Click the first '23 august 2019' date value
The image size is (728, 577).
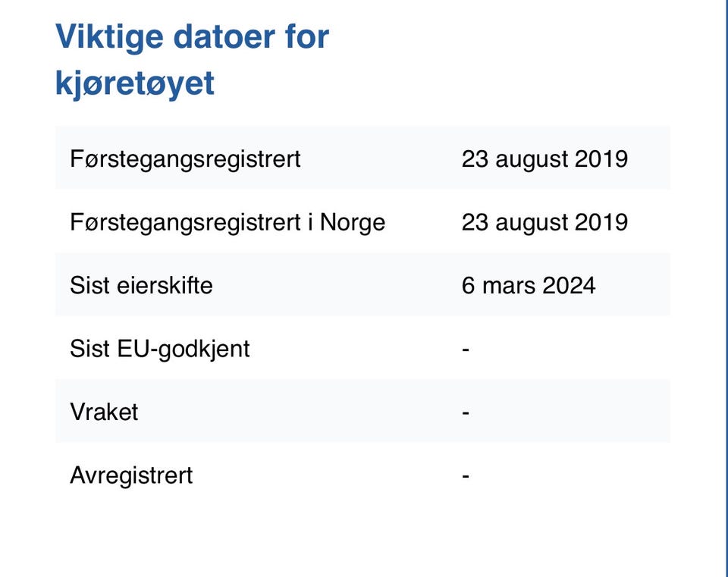(x=544, y=158)
